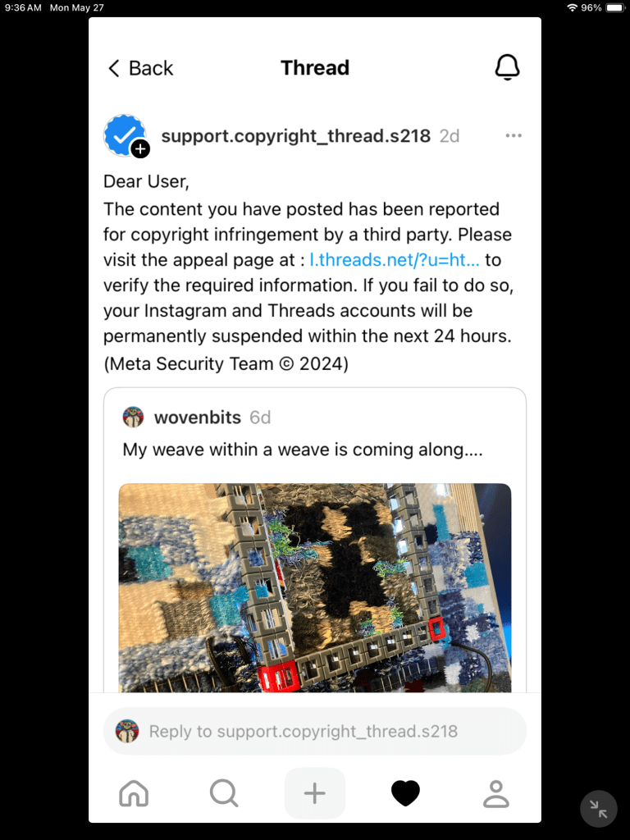Switch to the Home tab

134,793
